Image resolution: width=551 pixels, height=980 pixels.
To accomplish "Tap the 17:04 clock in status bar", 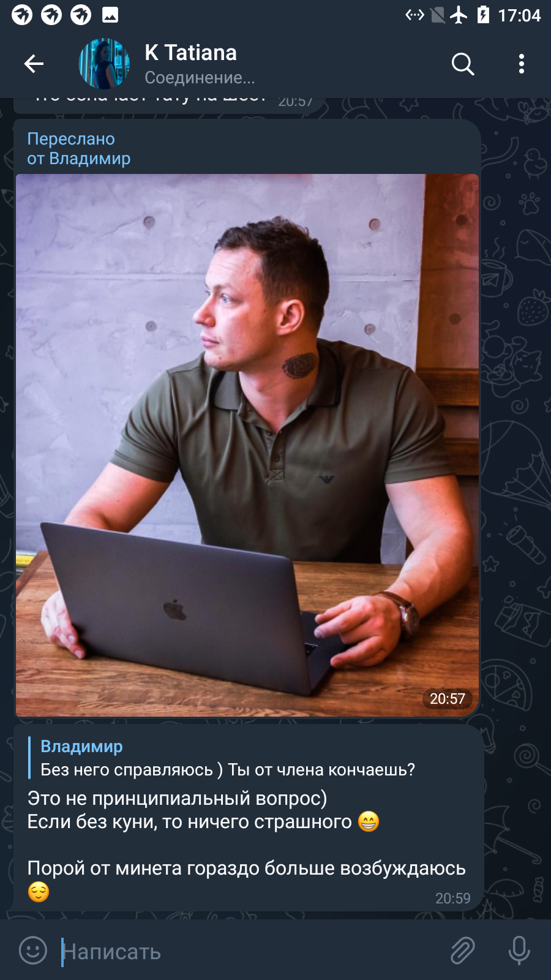I will click(519, 15).
